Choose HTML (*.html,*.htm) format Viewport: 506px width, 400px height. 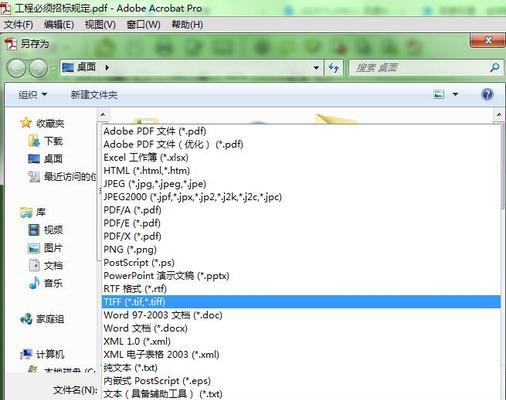pos(301,171)
